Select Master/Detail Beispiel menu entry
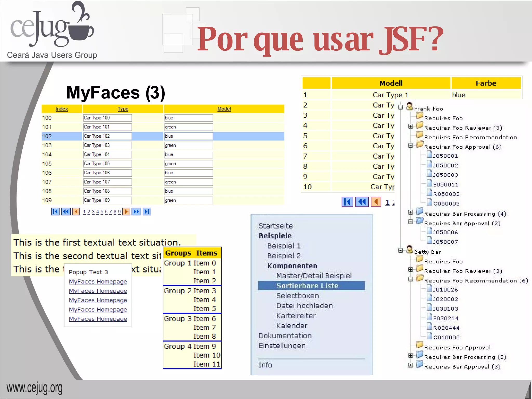The width and height of the screenshot is (532, 399). [x=314, y=276]
